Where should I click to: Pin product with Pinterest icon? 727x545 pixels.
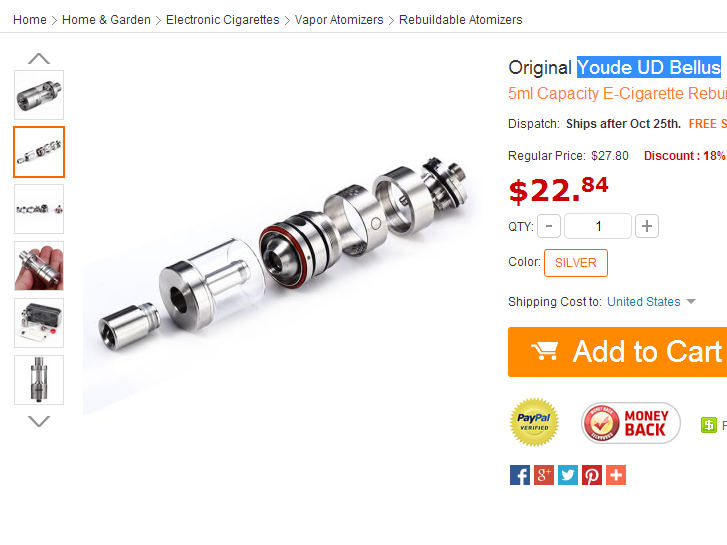(x=592, y=475)
